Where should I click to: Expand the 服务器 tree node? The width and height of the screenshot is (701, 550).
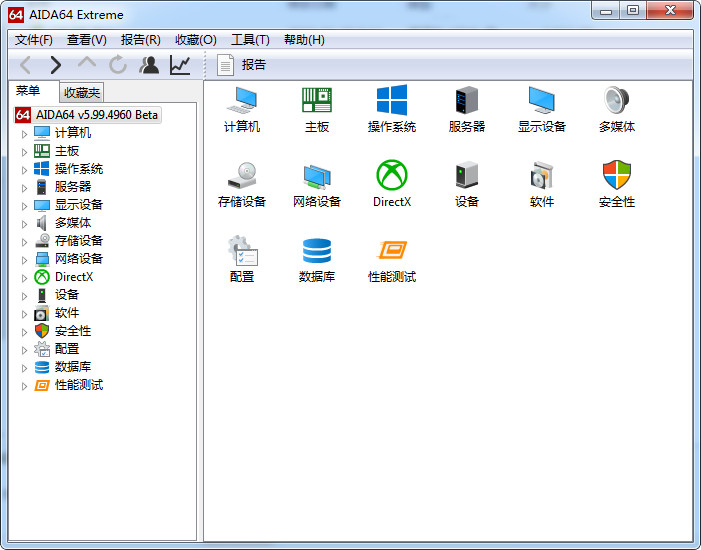click(24, 188)
